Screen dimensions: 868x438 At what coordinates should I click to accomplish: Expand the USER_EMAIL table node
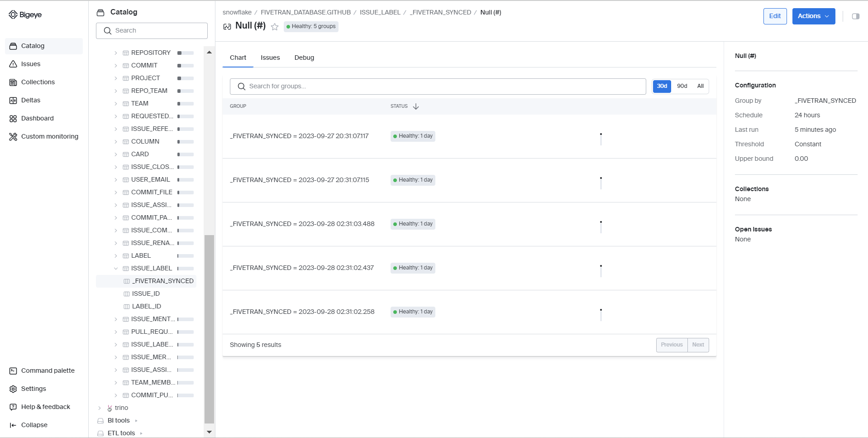[116, 180]
